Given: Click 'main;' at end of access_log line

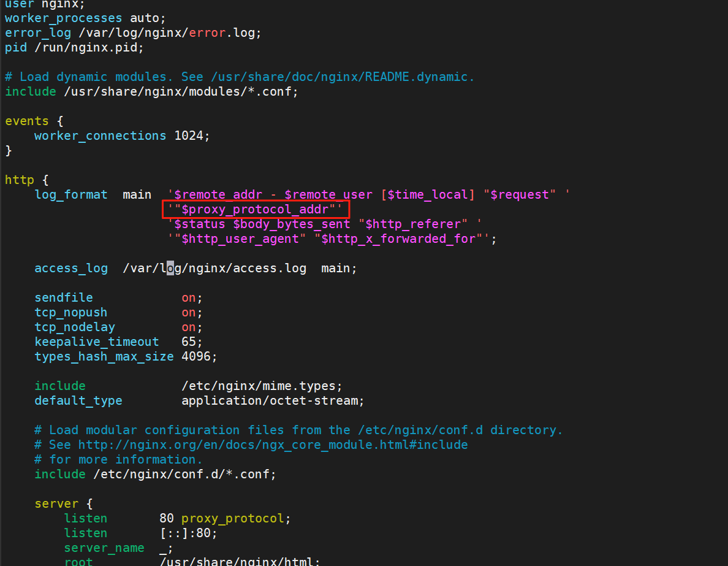Looking at the screenshot, I should 339,269.
